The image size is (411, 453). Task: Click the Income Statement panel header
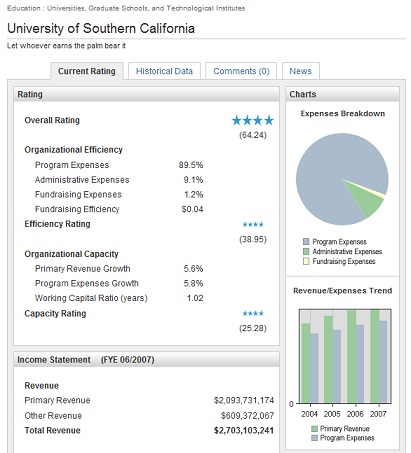(x=146, y=360)
